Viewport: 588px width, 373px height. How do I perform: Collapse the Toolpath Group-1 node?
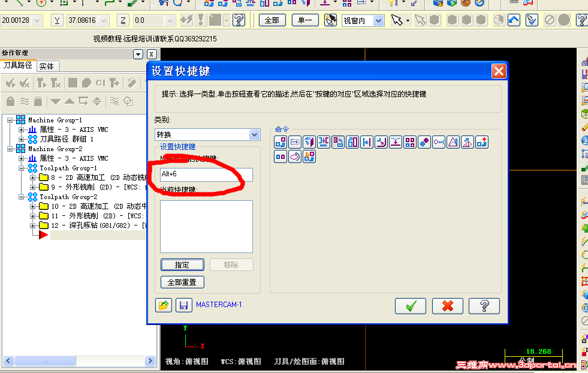coord(22,168)
